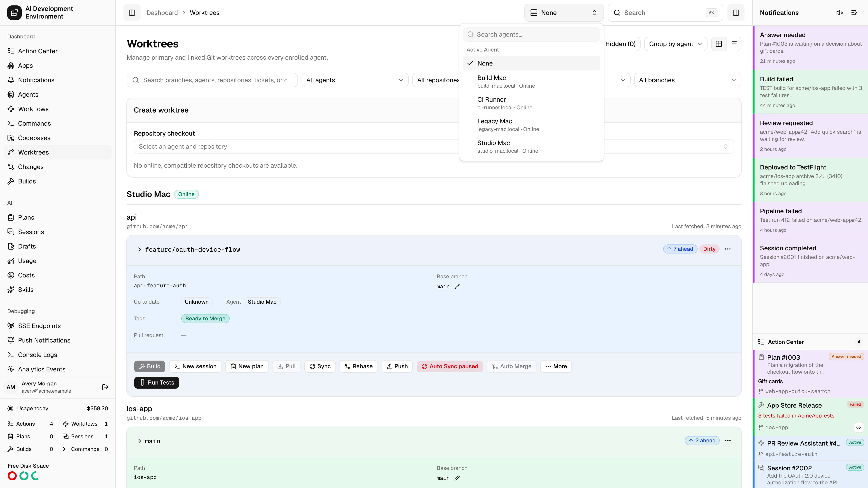
Task: Select Build Mac as active agent
Action: (x=531, y=82)
